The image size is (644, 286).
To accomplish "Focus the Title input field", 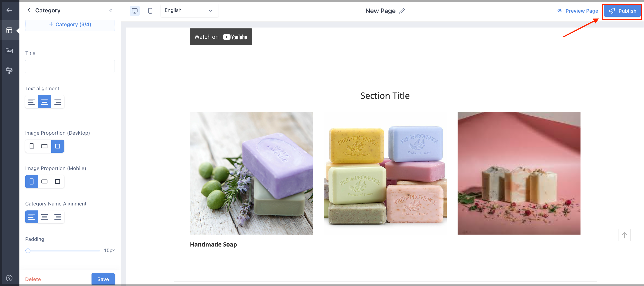I will (x=70, y=66).
